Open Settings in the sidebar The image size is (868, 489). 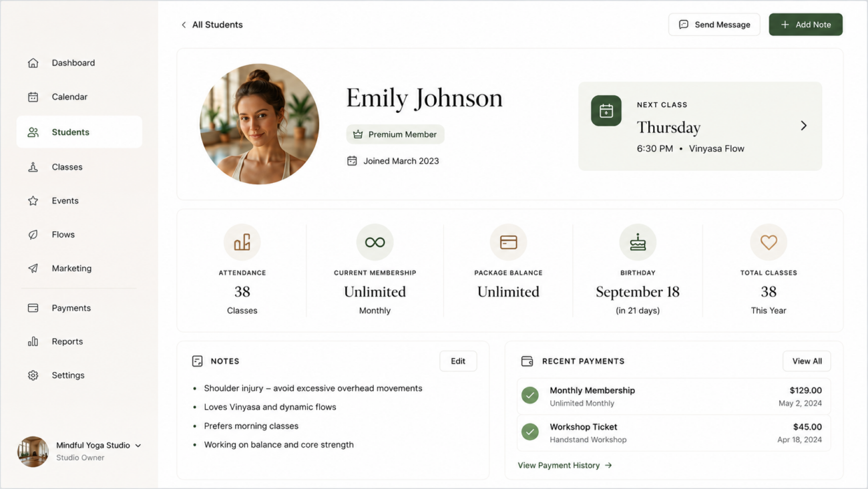coord(79,375)
